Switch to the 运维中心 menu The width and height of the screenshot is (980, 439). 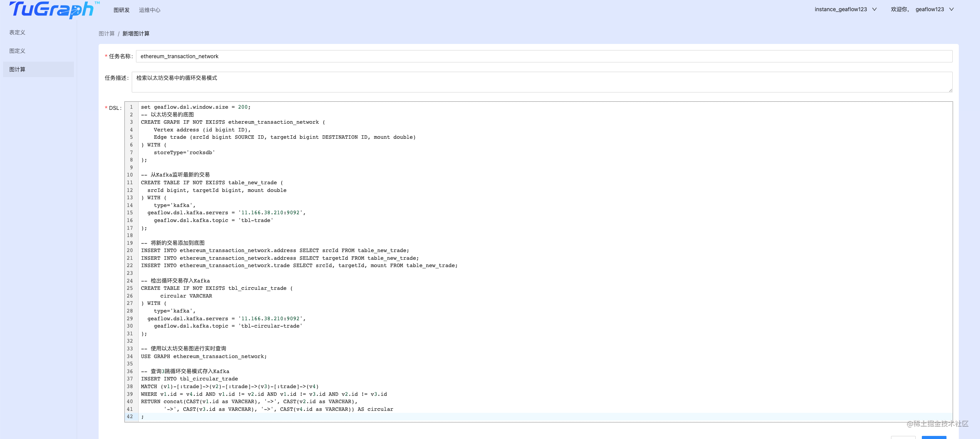(x=149, y=10)
